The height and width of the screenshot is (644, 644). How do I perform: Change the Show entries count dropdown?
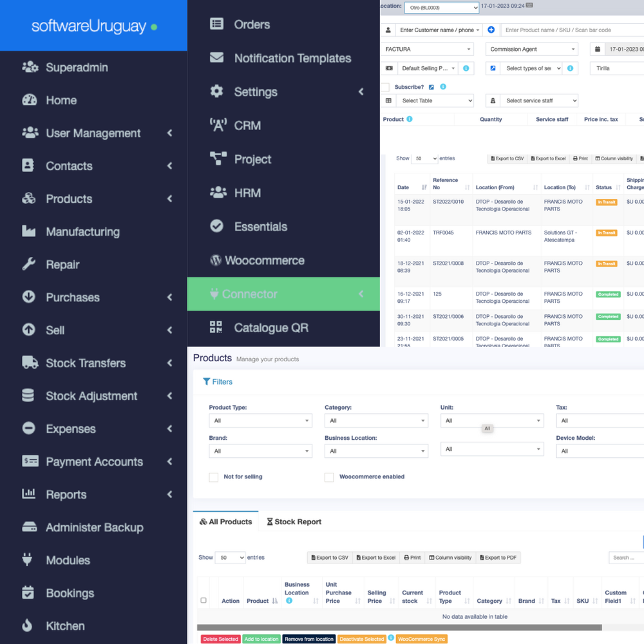pyautogui.click(x=230, y=558)
